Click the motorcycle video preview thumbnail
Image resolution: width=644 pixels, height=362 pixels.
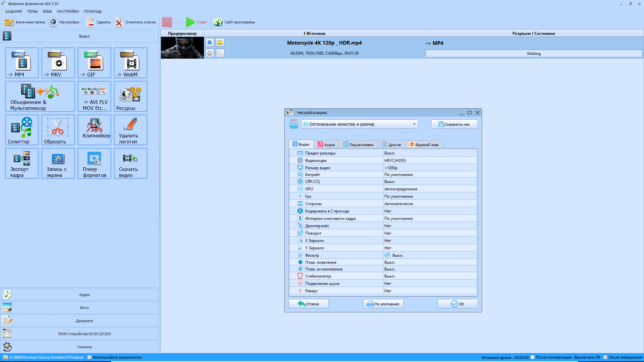(182, 48)
